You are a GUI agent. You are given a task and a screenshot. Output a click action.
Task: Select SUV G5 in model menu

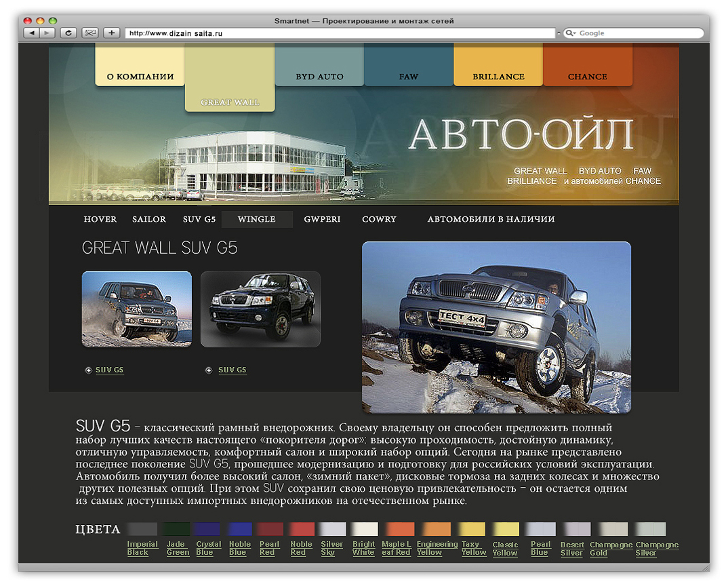[x=199, y=219]
